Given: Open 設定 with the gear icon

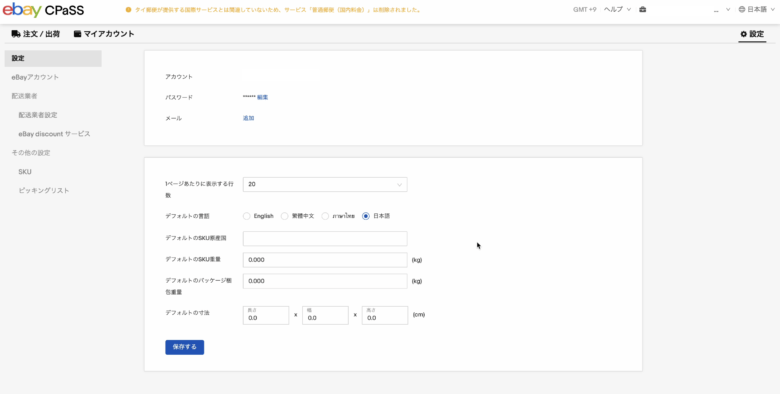Looking at the screenshot, I should (x=752, y=34).
